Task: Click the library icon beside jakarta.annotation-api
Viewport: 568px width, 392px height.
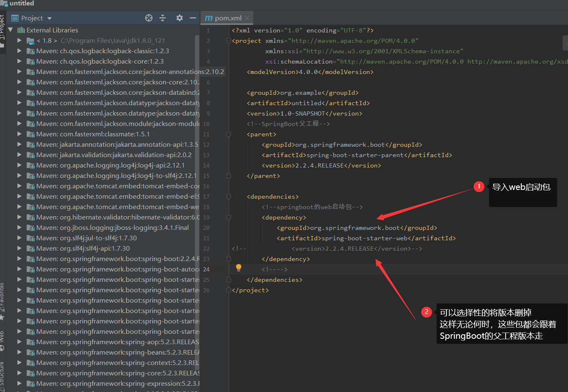Action: (30, 145)
